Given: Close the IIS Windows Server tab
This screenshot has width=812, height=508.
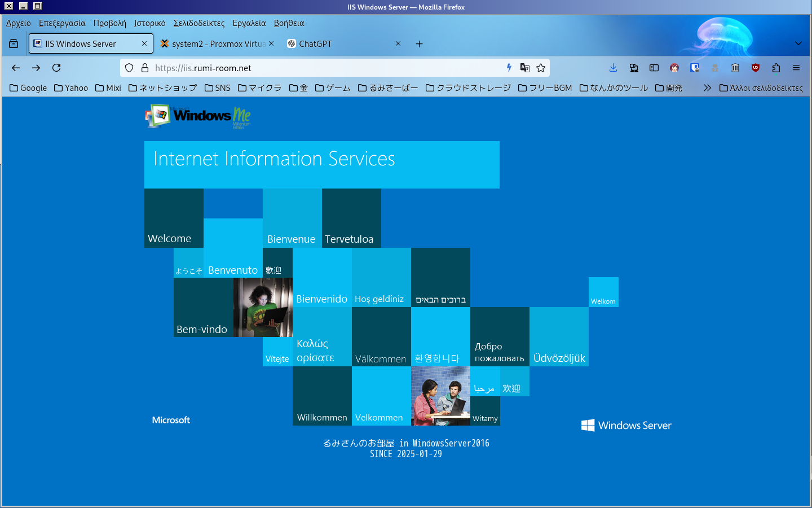Looking at the screenshot, I should (x=144, y=43).
